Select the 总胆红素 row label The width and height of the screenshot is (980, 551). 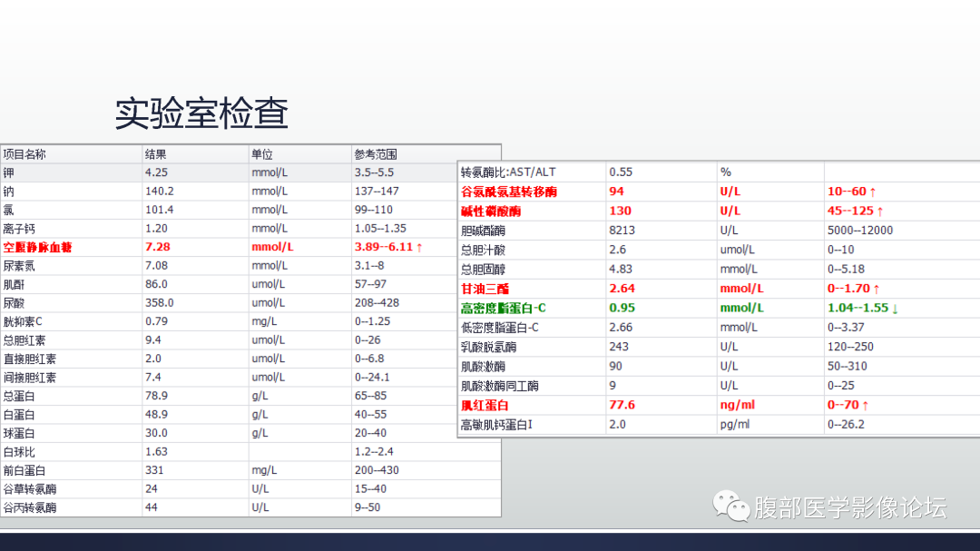coord(24,340)
